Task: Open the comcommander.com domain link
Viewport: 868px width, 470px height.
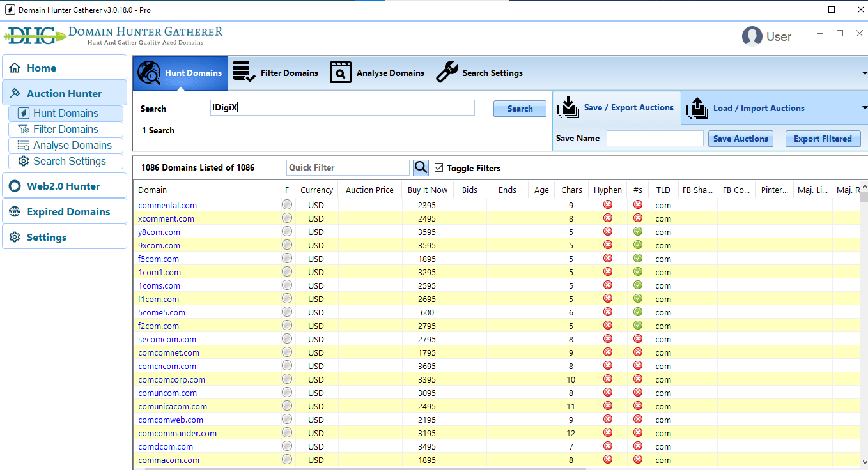Action: 177,433
